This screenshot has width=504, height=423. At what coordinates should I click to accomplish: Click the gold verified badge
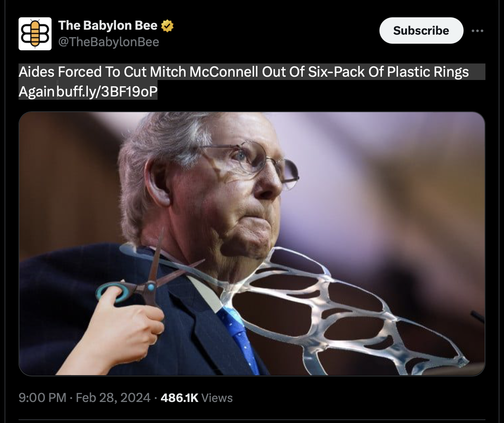[167, 26]
